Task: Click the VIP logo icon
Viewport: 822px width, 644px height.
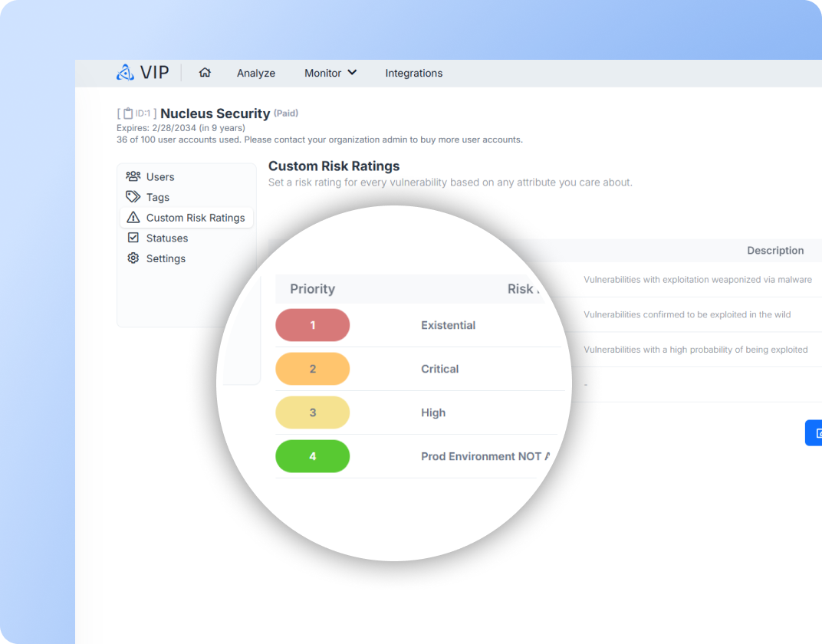Action: [125, 72]
